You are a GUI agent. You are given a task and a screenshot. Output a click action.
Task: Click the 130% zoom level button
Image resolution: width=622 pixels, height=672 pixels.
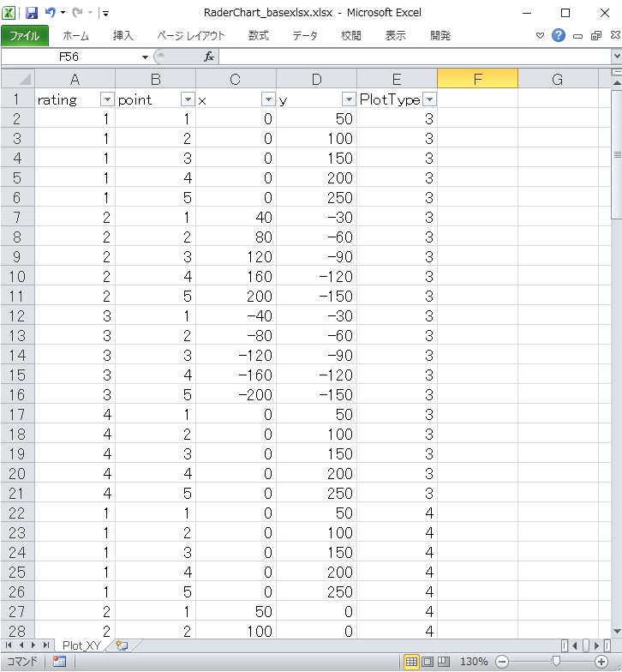click(x=474, y=662)
